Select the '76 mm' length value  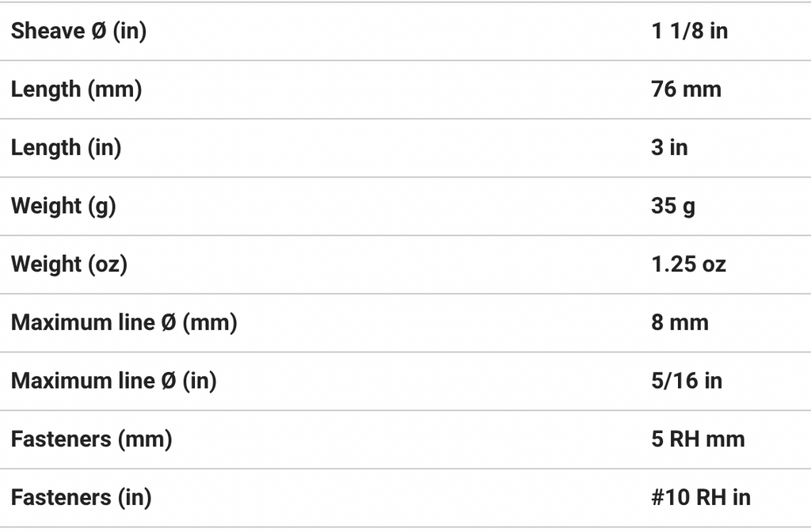686,89
